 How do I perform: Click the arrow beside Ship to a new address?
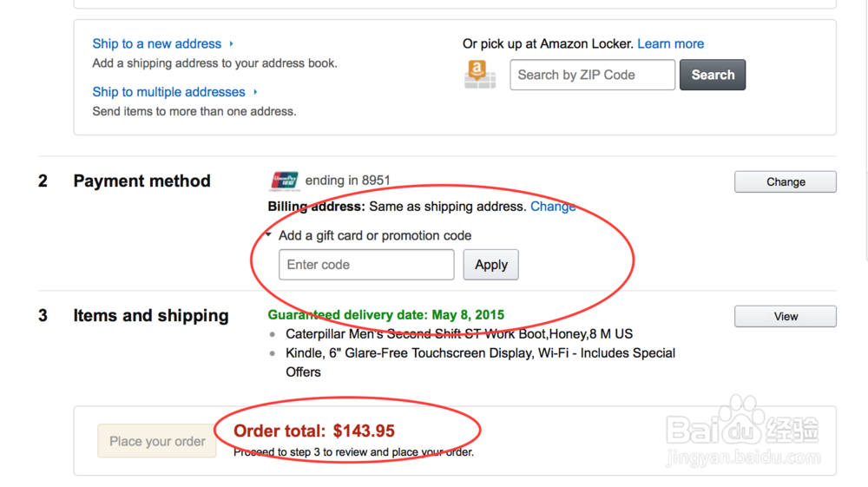pos(232,43)
